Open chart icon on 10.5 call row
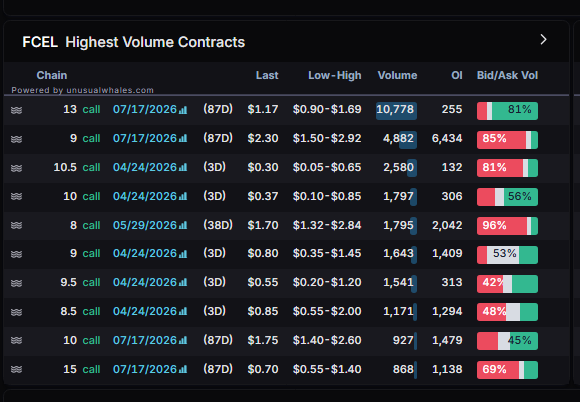This screenshot has width=580, height=402. click(x=183, y=168)
